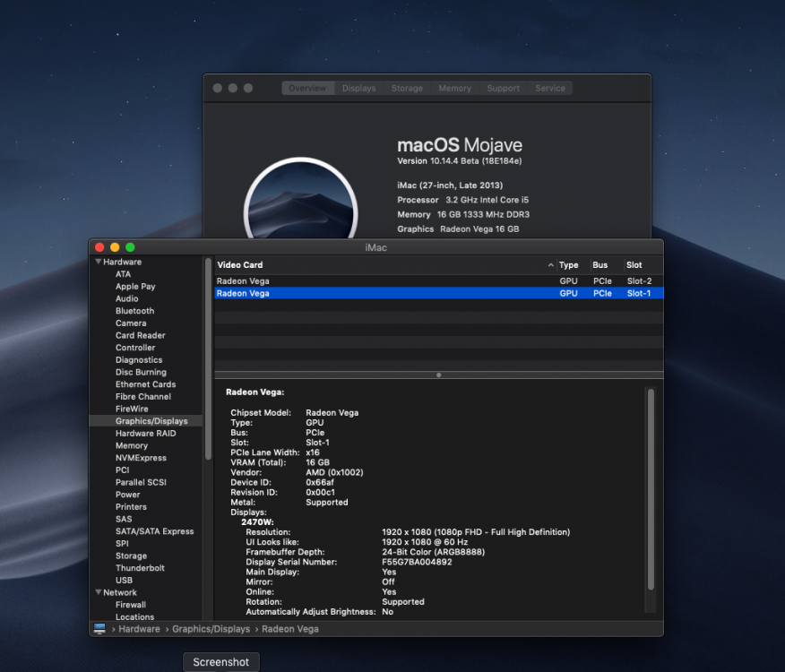Select PCI in the sidebar
This screenshot has width=785, height=672.
(x=122, y=470)
